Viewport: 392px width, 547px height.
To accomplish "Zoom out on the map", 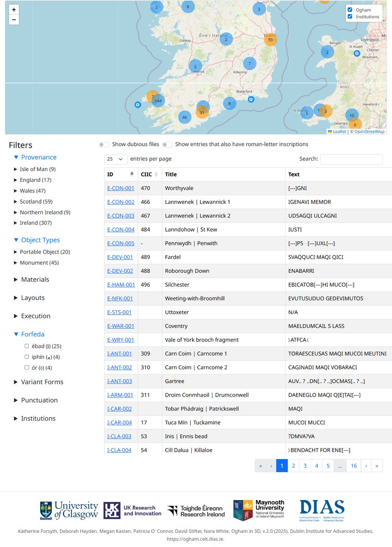I will click(x=14, y=20).
